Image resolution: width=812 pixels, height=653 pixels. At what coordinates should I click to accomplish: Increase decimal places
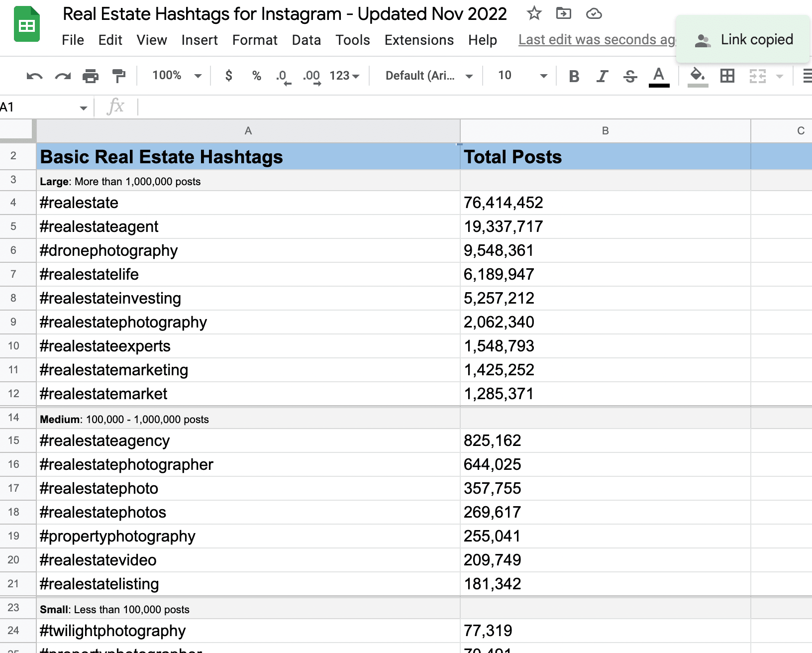pos(312,76)
